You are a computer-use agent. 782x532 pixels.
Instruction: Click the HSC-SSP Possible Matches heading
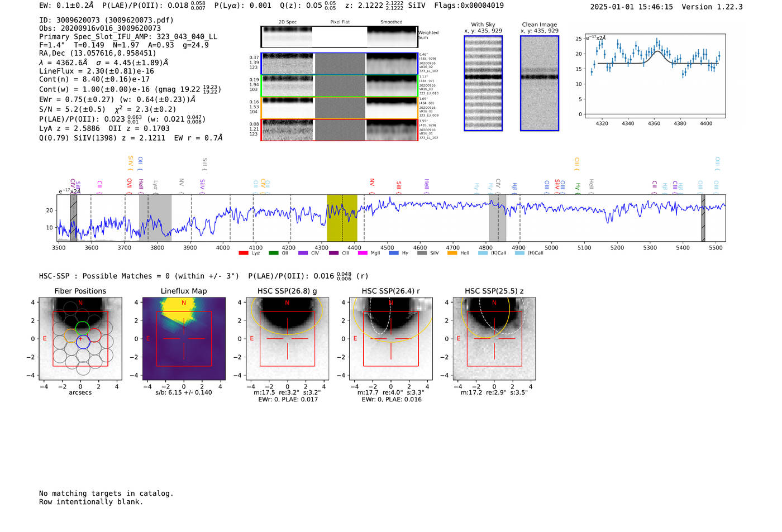139,276
